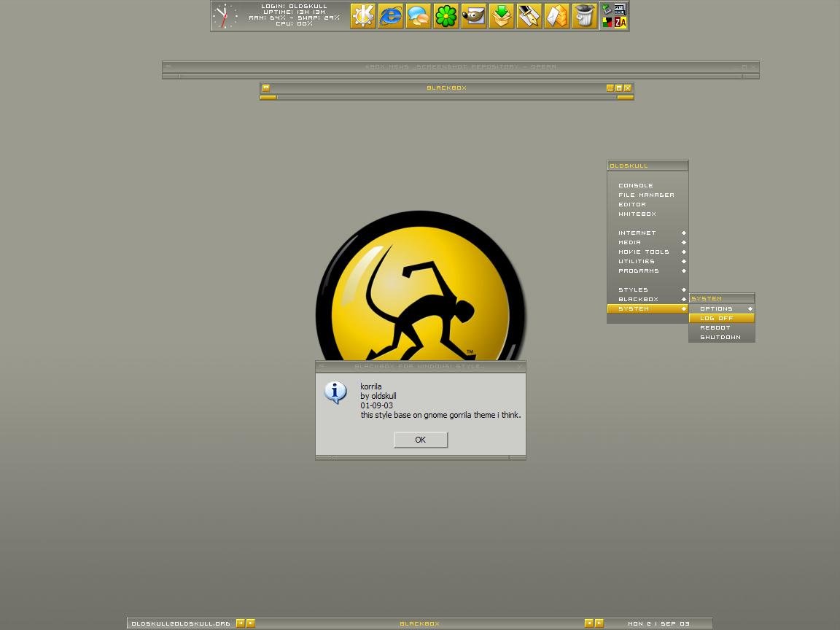
Task: Choose Shutdown in System submenu
Action: [722, 337]
